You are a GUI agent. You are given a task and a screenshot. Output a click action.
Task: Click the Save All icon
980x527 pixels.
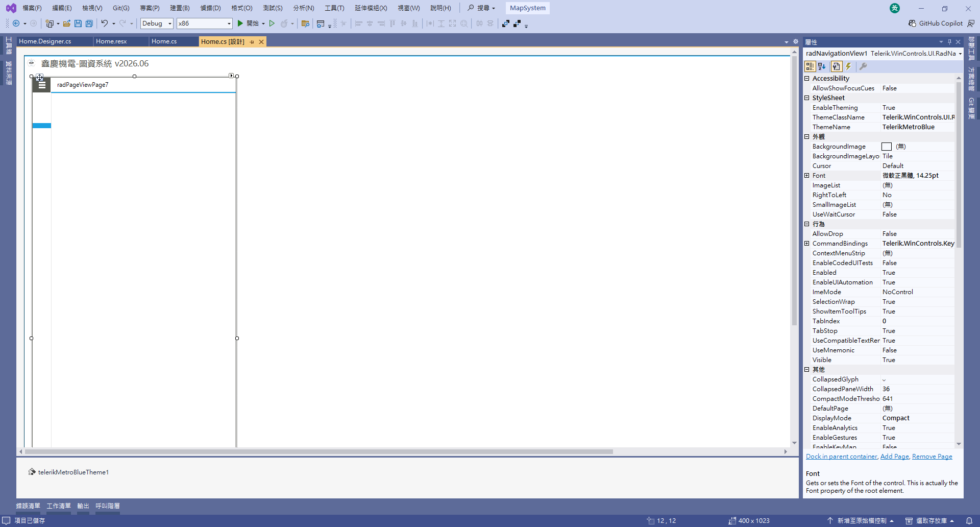point(89,23)
